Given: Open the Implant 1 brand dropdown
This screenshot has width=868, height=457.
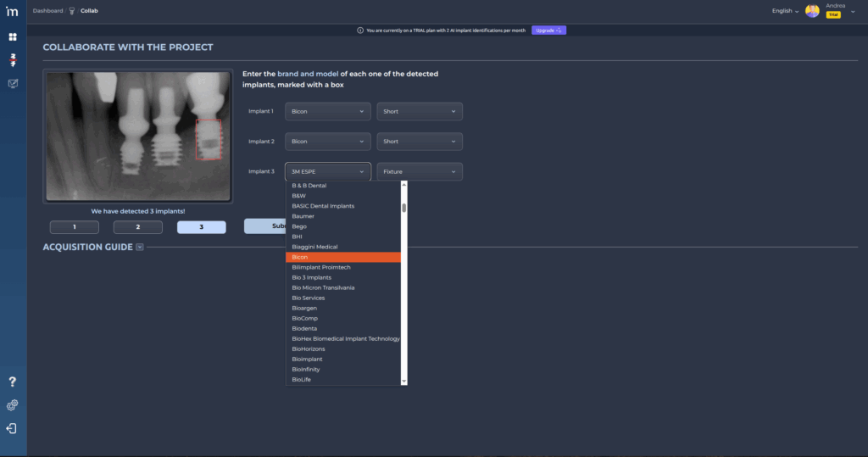Looking at the screenshot, I should [x=328, y=111].
